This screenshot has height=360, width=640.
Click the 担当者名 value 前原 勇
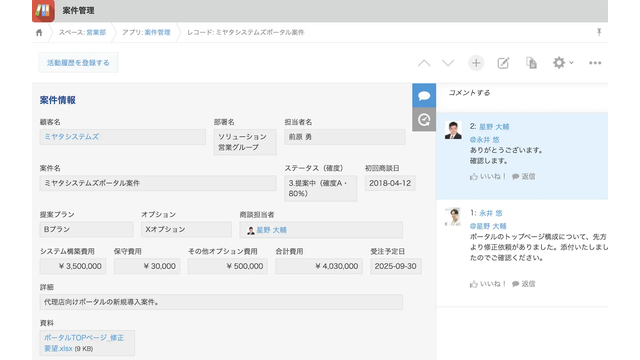click(x=345, y=137)
